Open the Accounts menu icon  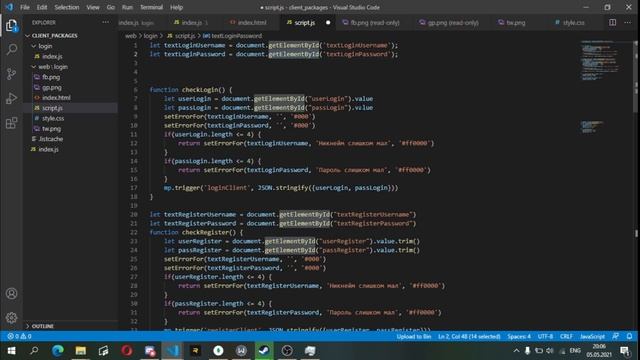point(11,293)
